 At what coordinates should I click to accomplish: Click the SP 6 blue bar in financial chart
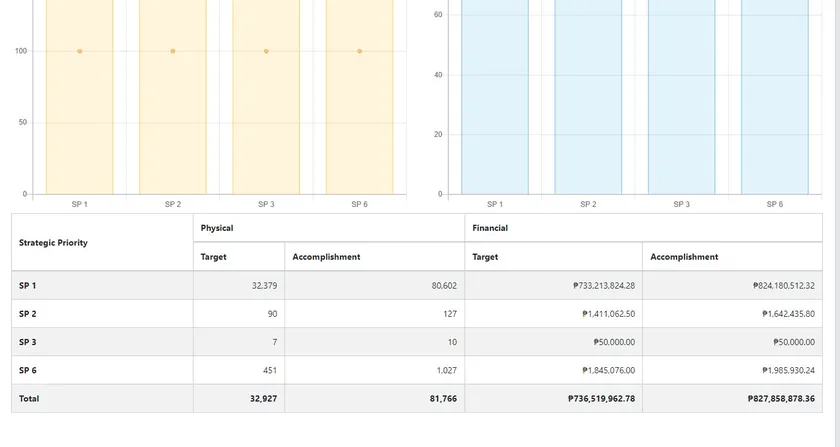coord(775,97)
